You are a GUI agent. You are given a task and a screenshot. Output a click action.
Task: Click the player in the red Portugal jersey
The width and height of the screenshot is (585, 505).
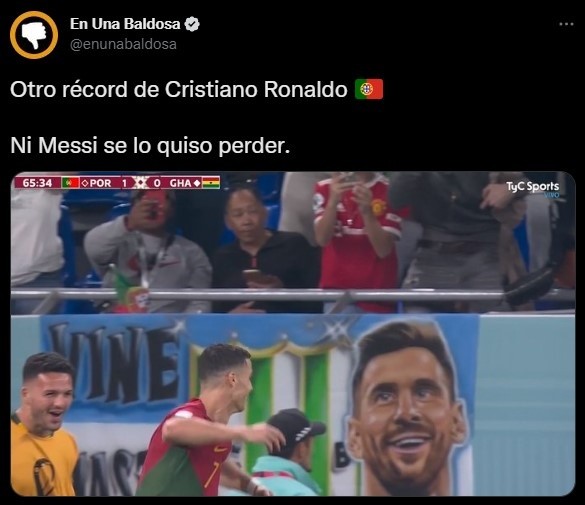coord(209,421)
